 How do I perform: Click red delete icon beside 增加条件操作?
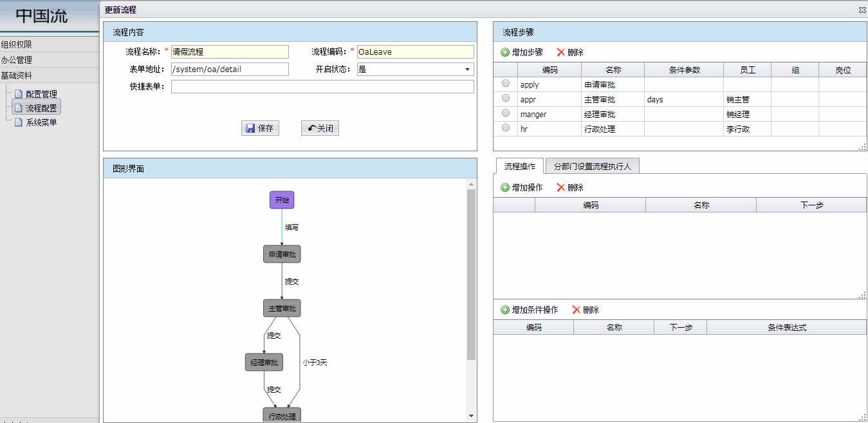pyautogui.click(x=576, y=310)
